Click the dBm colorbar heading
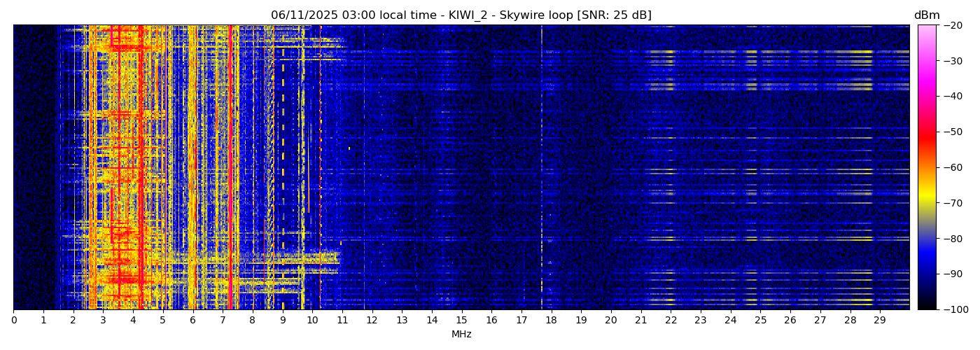 [927, 15]
